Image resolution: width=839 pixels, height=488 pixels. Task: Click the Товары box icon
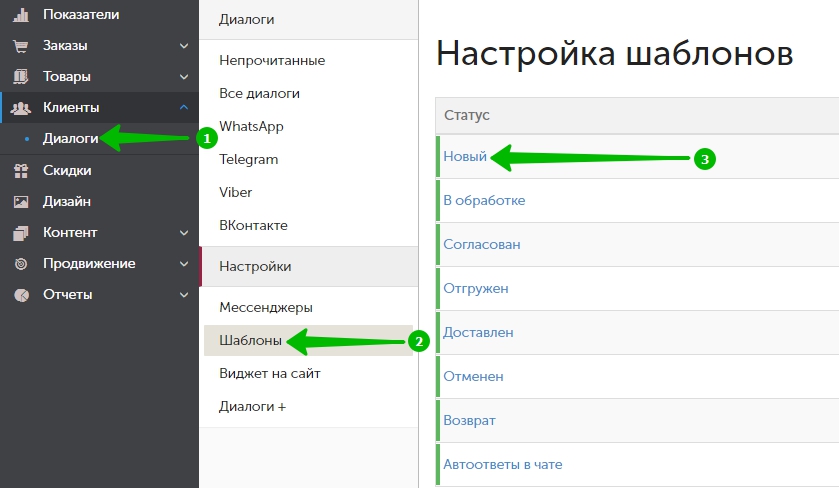coord(20,77)
